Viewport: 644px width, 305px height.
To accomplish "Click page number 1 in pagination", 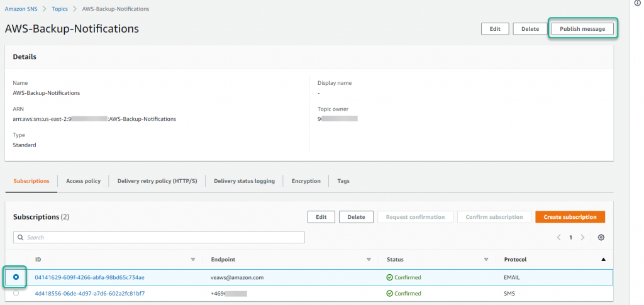I will [570, 237].
